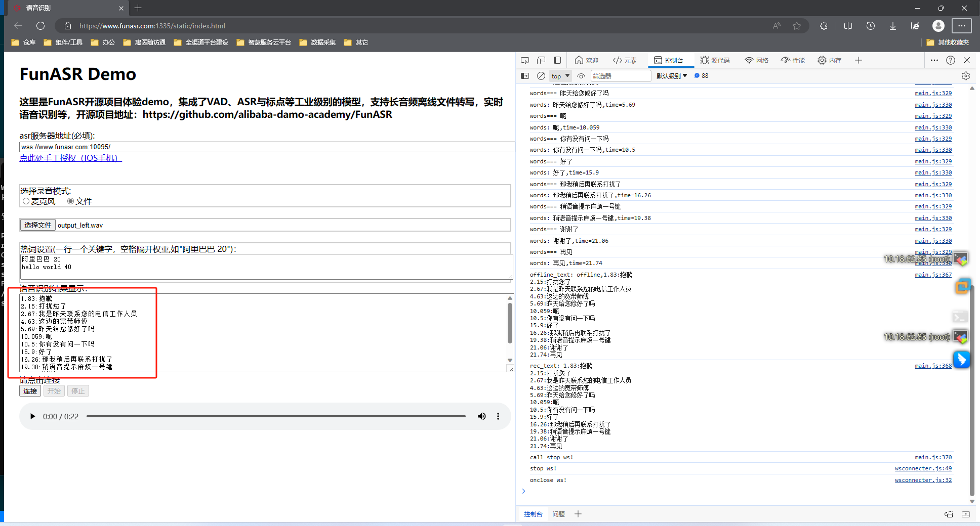This screenshot has height=526, width=980.
Task: Open browser extensions puzzle icon
Action: click(x=824, y=26)
